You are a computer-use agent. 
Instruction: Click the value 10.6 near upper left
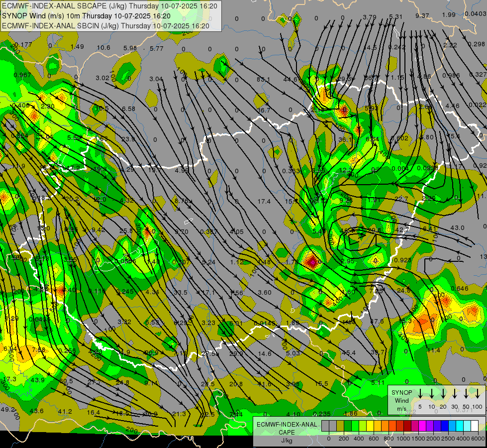pos(103,47)
